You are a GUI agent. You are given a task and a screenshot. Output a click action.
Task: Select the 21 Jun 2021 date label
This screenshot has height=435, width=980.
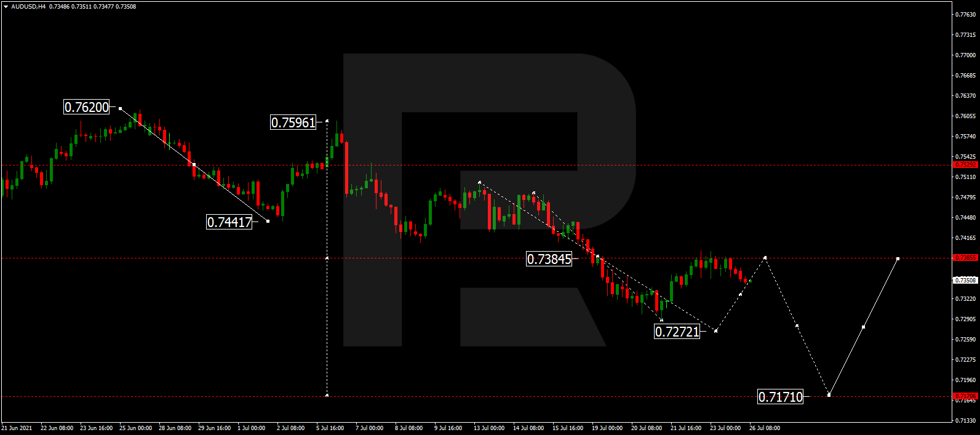pyautogui.click(x=17, y=428)
